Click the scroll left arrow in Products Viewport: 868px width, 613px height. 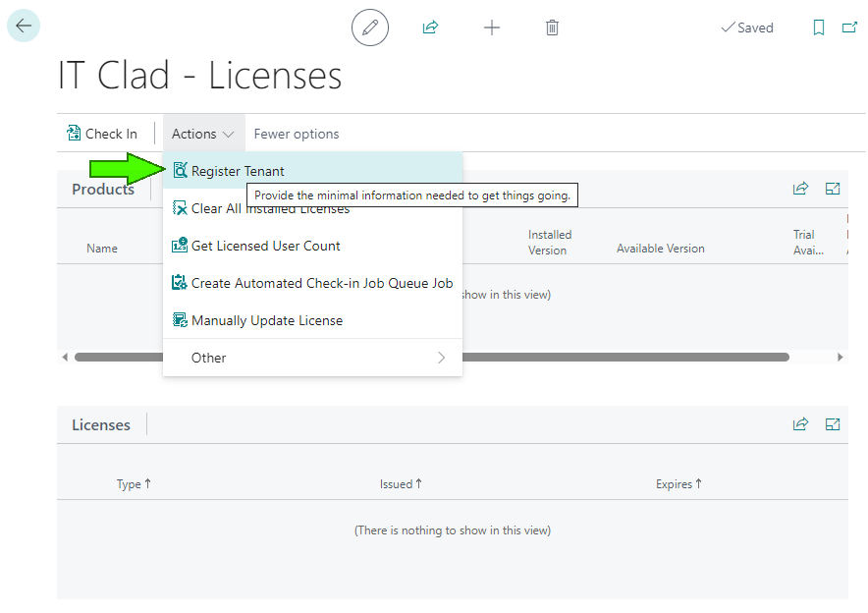65,358
